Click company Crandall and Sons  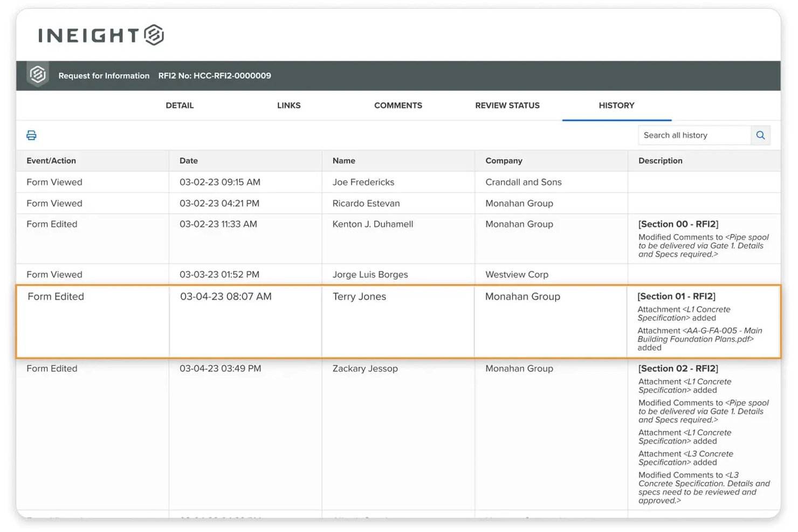point(524,182)
